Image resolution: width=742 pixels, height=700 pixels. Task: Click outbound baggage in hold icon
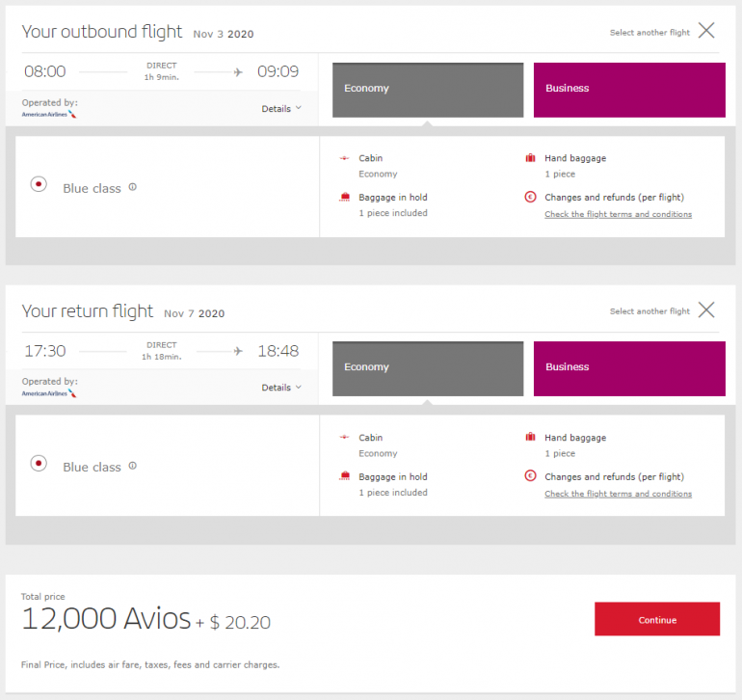pyautogui.click(x=345, y=197)
